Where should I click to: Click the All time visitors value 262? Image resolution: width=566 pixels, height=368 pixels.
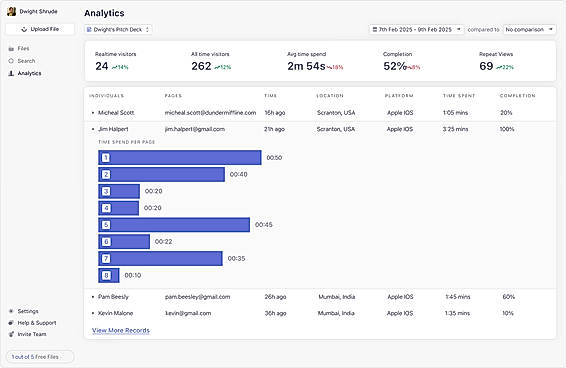click(x=201, y=66)
